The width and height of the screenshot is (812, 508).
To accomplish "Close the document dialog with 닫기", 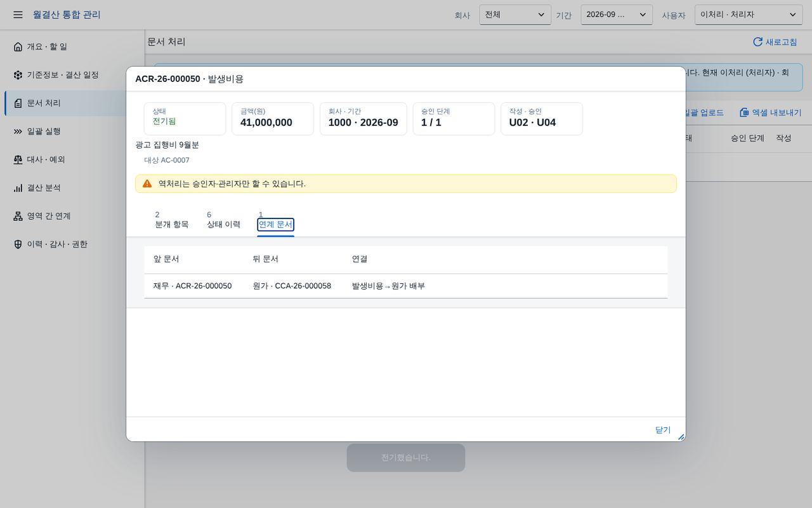I will pos(663,430).
